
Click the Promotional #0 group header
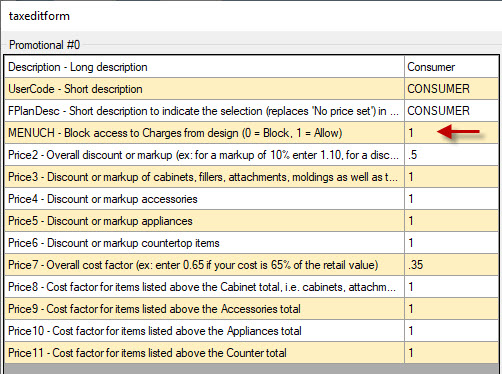[x=44, y=45]
